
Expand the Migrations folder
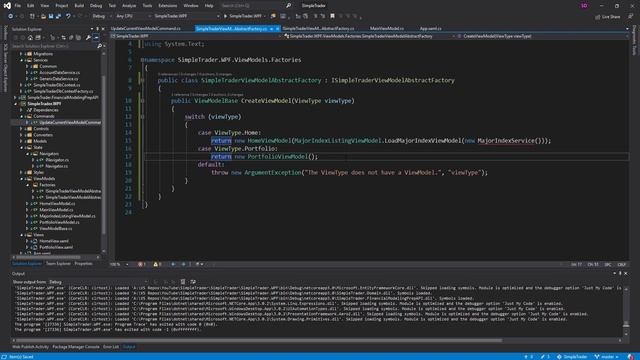click(x=21, y=54)
